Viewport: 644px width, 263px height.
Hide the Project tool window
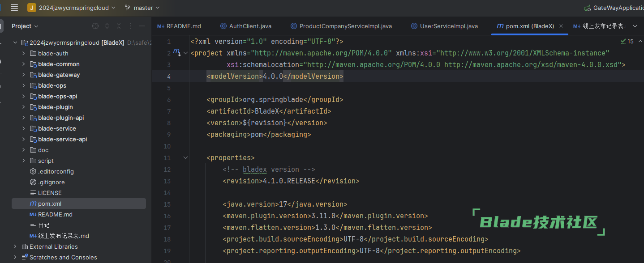(142, 26)
